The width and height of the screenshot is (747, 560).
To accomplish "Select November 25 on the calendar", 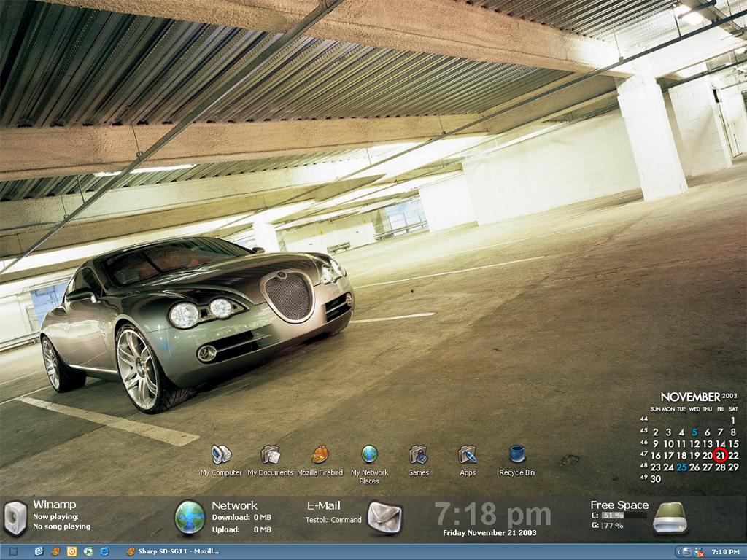I will tap(681, 467).
